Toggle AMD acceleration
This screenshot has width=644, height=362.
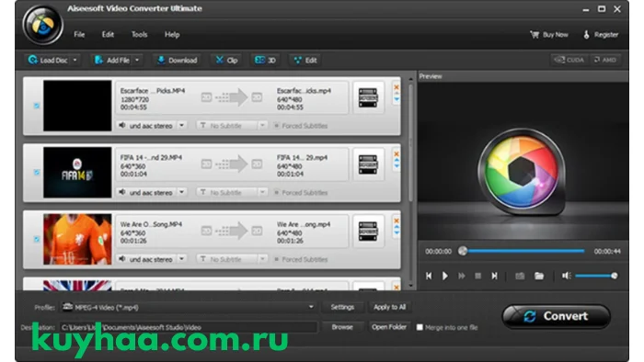(604, 60)
